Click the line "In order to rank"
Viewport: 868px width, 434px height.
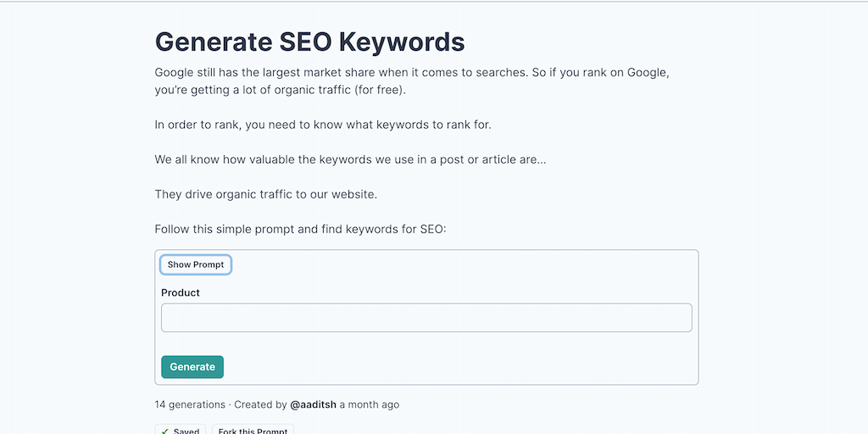coord(323,125)
